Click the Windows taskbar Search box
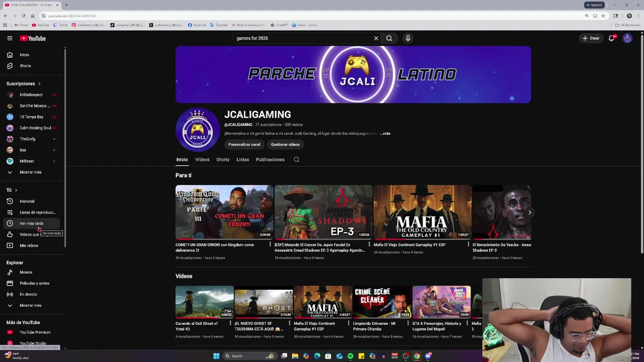The height and width of the screenshot is (362, 644). pyautogui.click(x=250, y=356)
